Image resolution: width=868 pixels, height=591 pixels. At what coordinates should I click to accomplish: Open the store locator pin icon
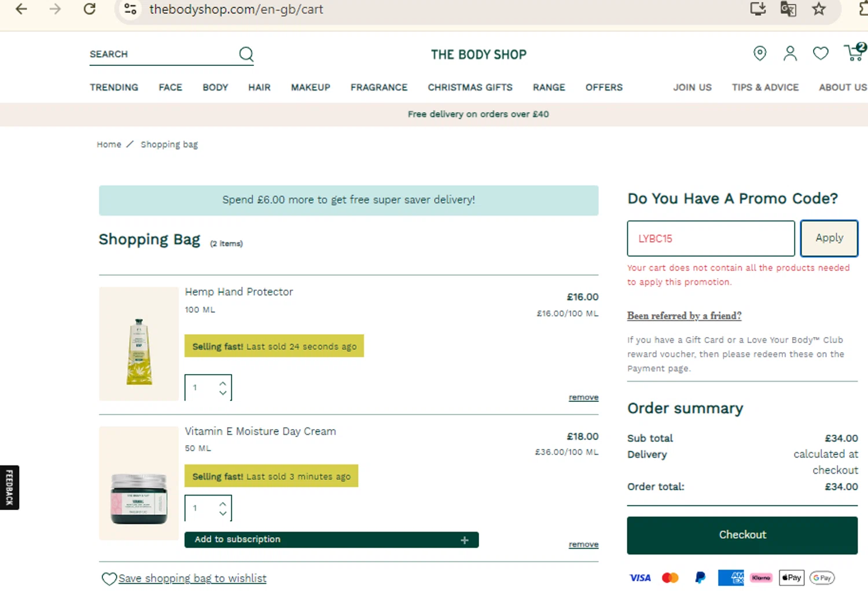760,53
